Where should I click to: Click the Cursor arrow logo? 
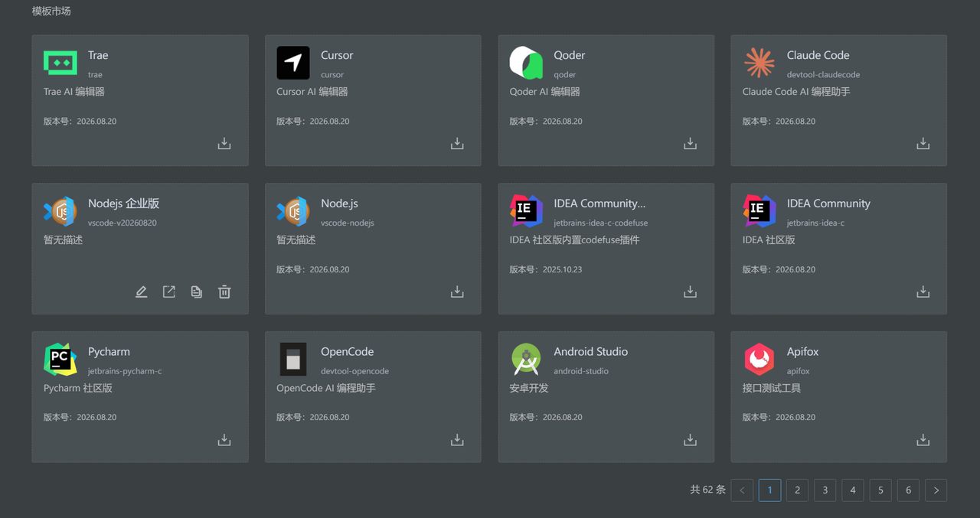293,63
